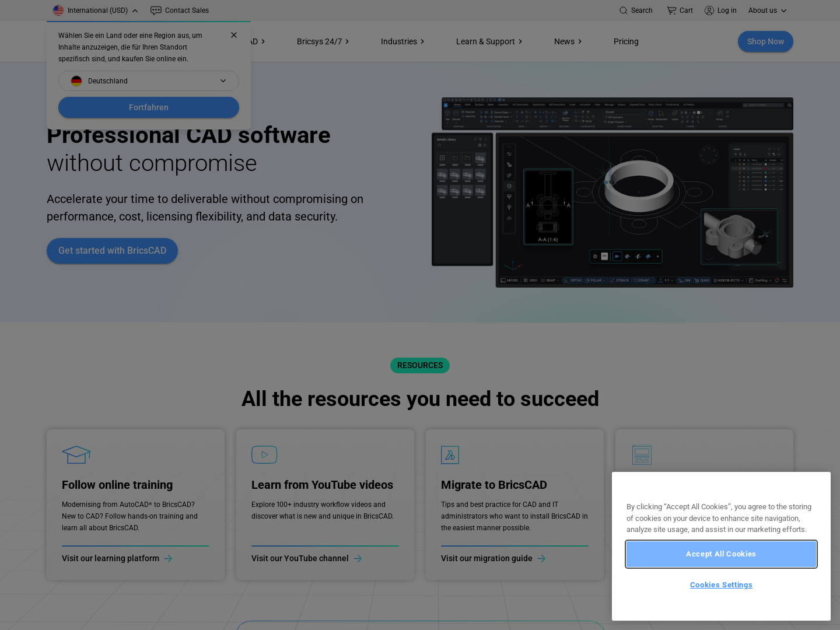
Task: Expand the News menu
Action: click(568, 41)
